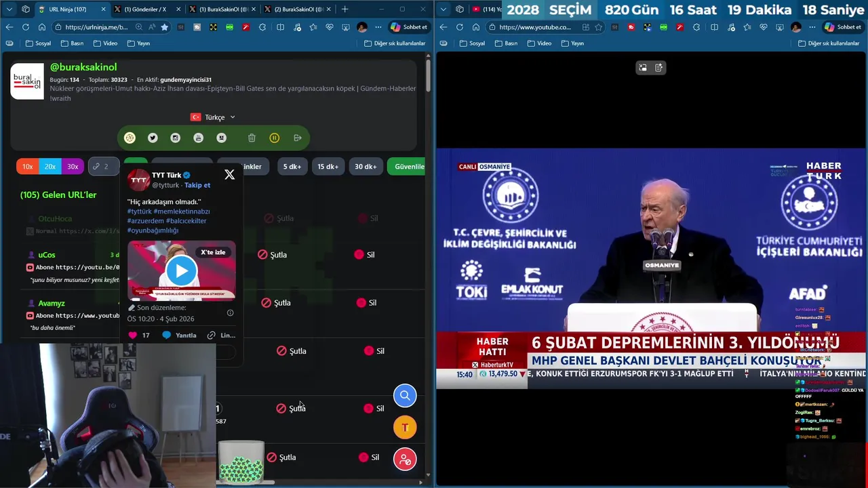The width and height of the screenshot is (868, 488).
Task: Open Yayın bookmarks folder in right browser
Action: click(x=572, y=43)
